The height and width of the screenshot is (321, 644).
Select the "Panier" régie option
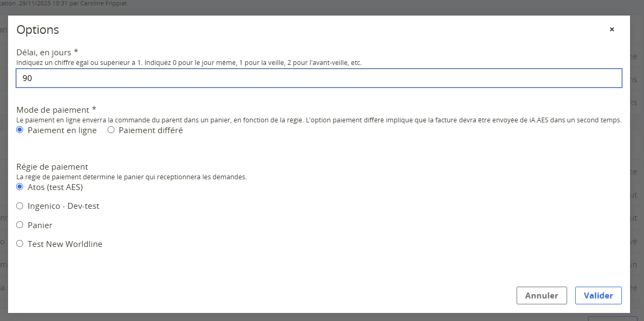point(19,224)
